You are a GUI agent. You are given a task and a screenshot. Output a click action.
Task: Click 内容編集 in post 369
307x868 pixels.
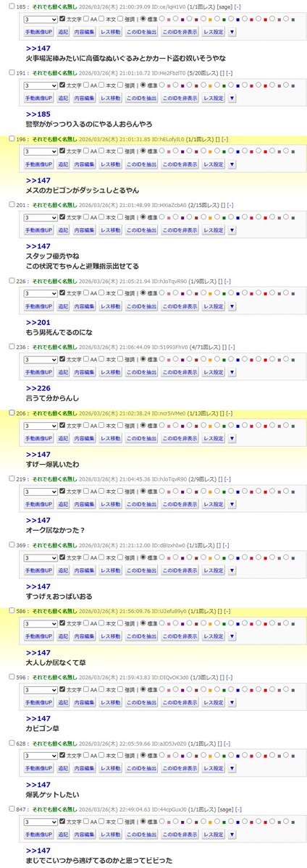84,570
